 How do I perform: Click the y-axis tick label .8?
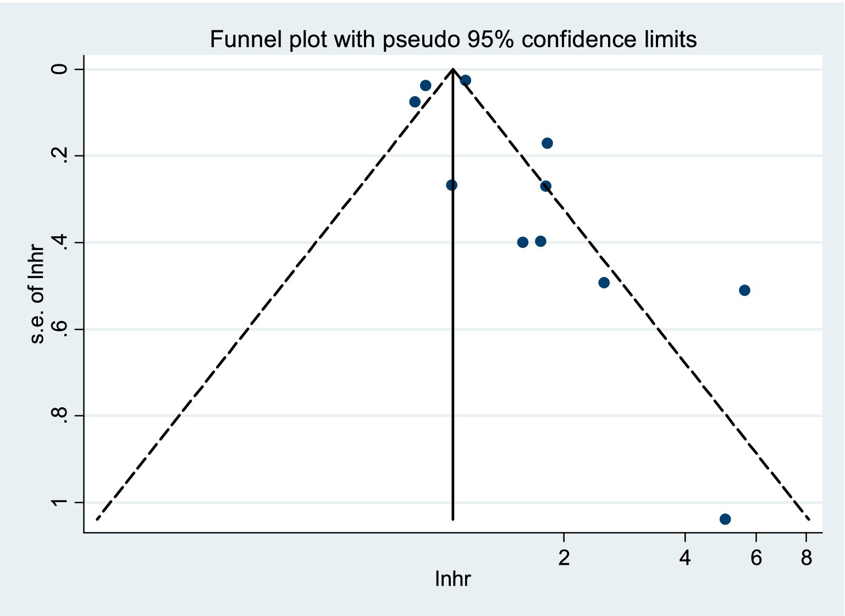pyautogui.click(x=60, y=415)
